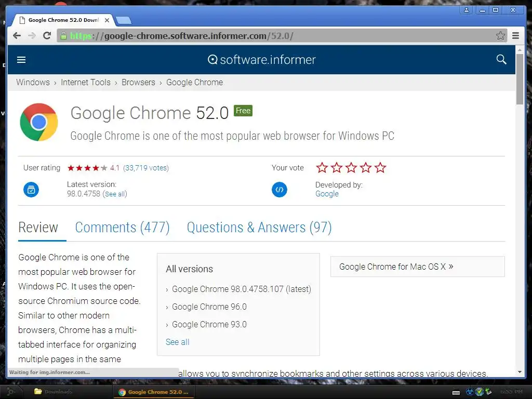Click the URL address bar
The image size is (532, 399).
(282, 36)
